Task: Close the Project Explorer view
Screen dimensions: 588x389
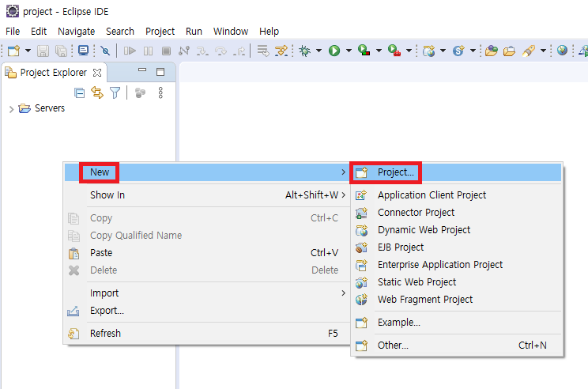Action: click(x=97, y=73)
